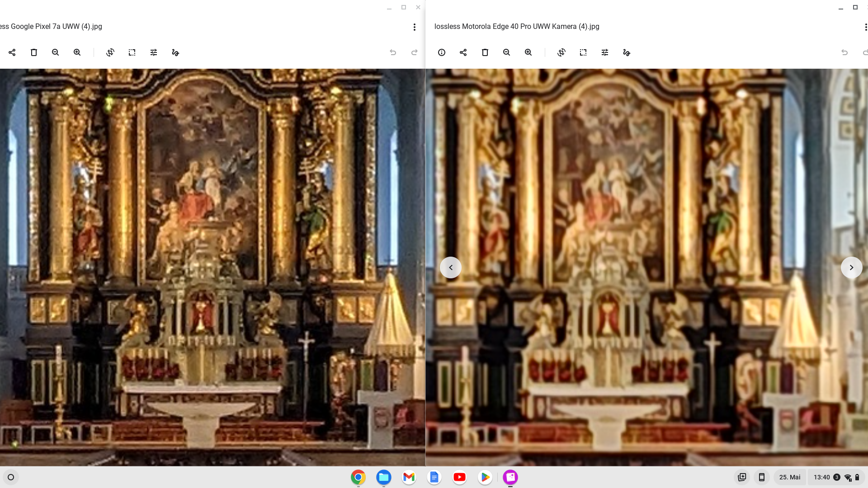Open draw annotation tool in left window

[175, 52]
